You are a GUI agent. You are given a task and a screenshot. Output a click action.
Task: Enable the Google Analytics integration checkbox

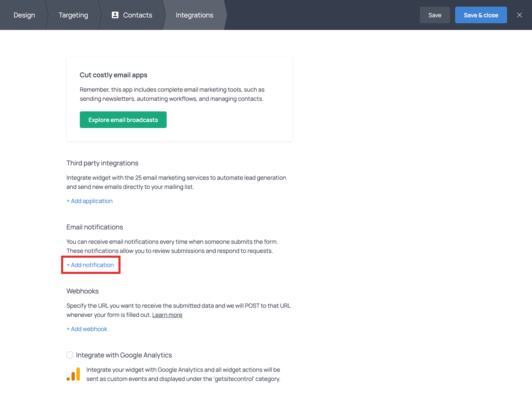pos(70,355)
